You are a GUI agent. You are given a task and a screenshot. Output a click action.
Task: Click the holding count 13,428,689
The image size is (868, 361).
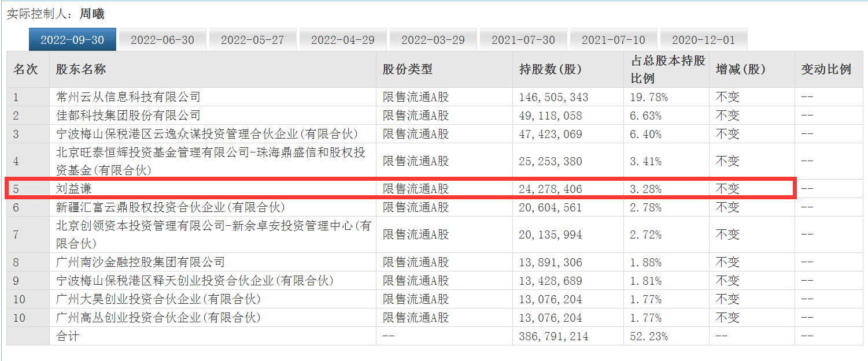551,281
